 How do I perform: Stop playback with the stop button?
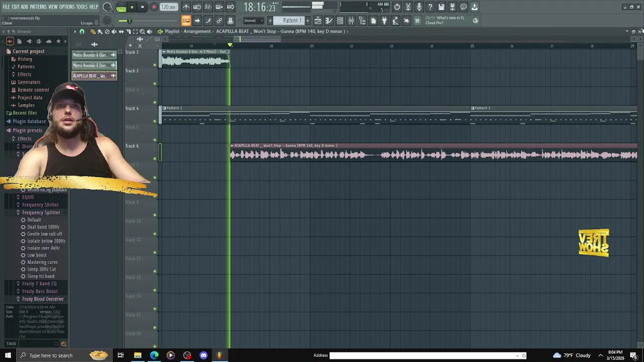(x=142, y=7)
